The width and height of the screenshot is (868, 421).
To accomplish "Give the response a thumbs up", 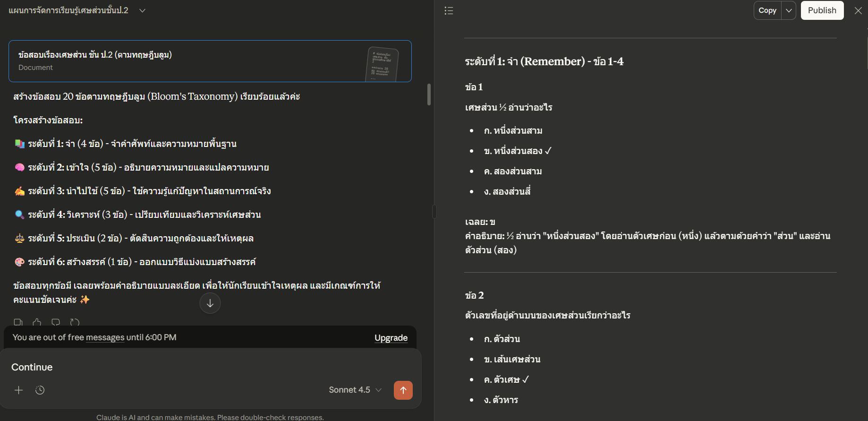I will coord(37,322).
